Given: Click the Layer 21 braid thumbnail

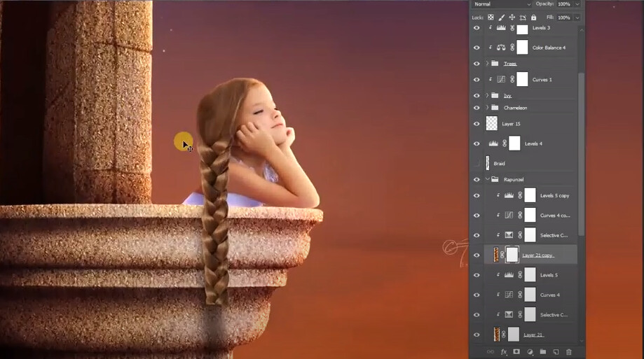Looking at the screenshot, I should 497,335.
